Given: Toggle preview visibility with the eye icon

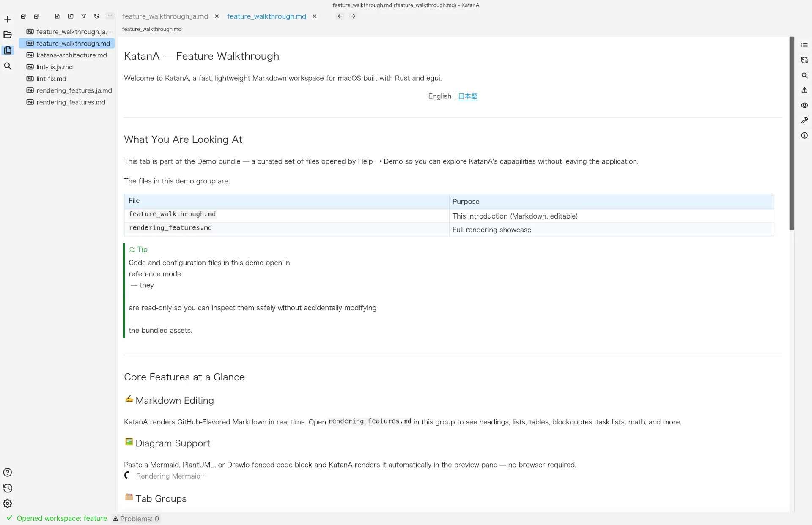Looking at the screenshot, I should (x=804, y=105).
